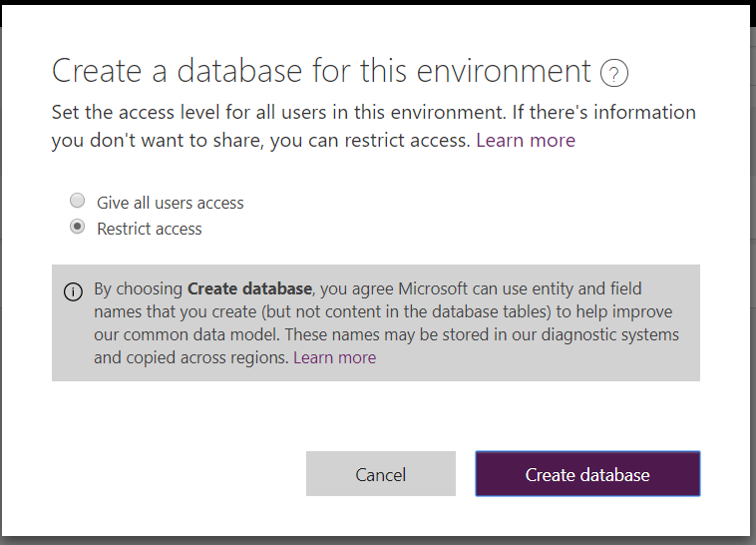The width and height of the screenshot is (756, 545).
Task: Click the dark strip above the dialog
Action: click(x=378, y=2)
